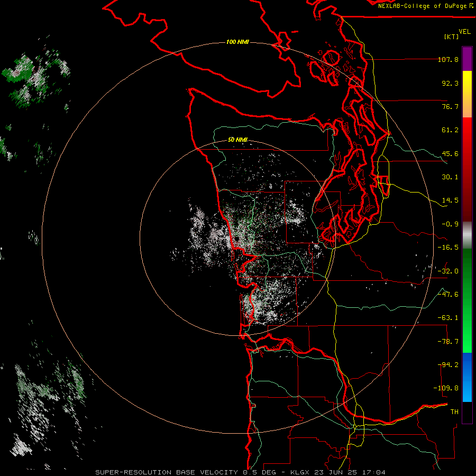Pick the purple segment atop velocity color bar
This screenshot has height=476, width=476.
467,59
